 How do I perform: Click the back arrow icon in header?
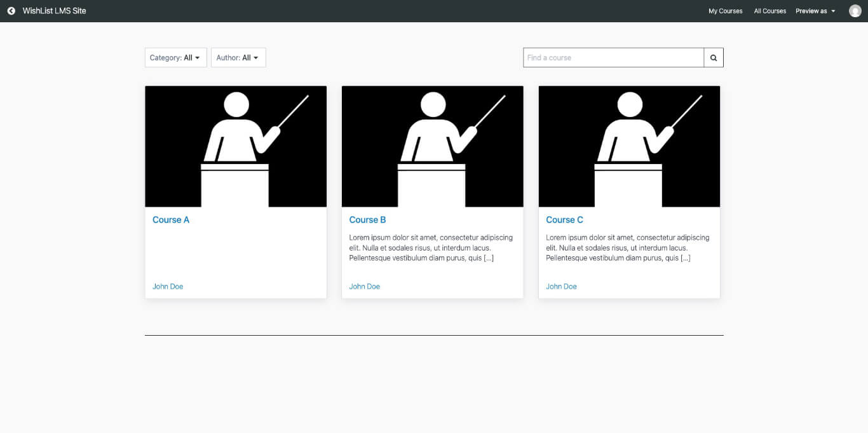pos(11,11)
